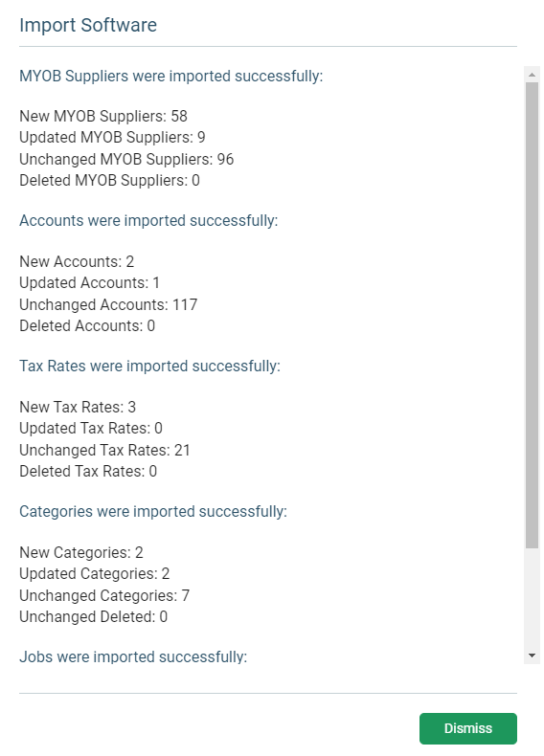Click the scrollbar track below the thumb

point(532,598)
